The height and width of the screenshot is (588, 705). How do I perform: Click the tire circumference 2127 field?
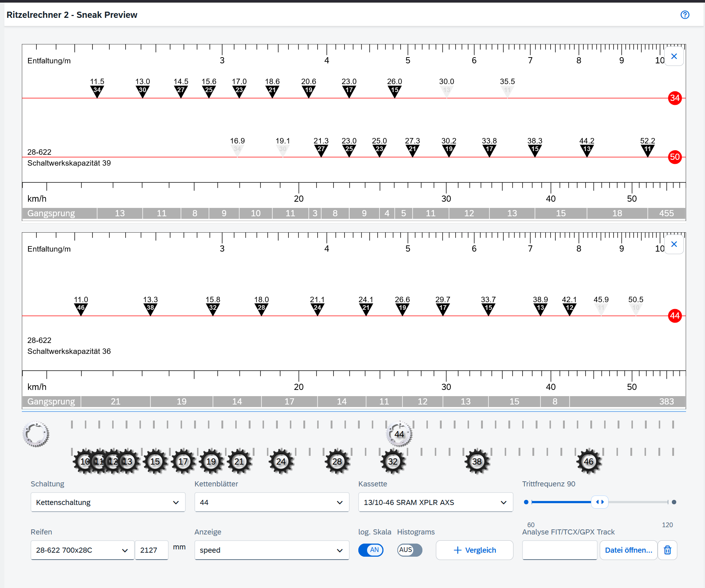pos(151,550)
